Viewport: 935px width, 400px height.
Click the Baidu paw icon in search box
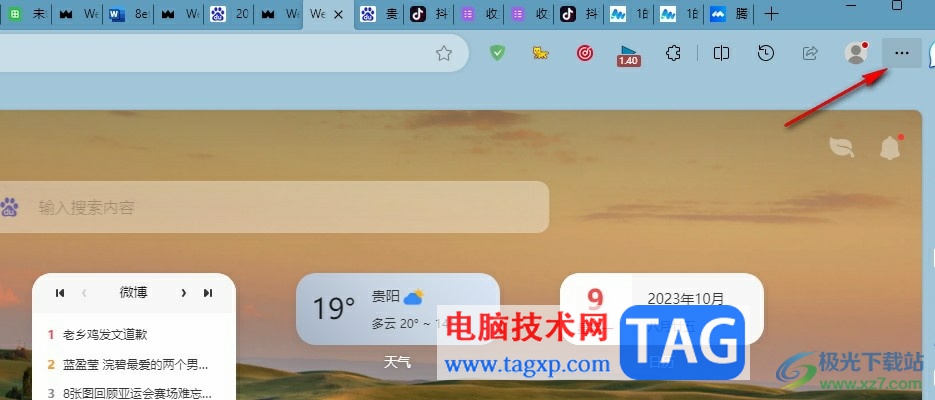9,207
